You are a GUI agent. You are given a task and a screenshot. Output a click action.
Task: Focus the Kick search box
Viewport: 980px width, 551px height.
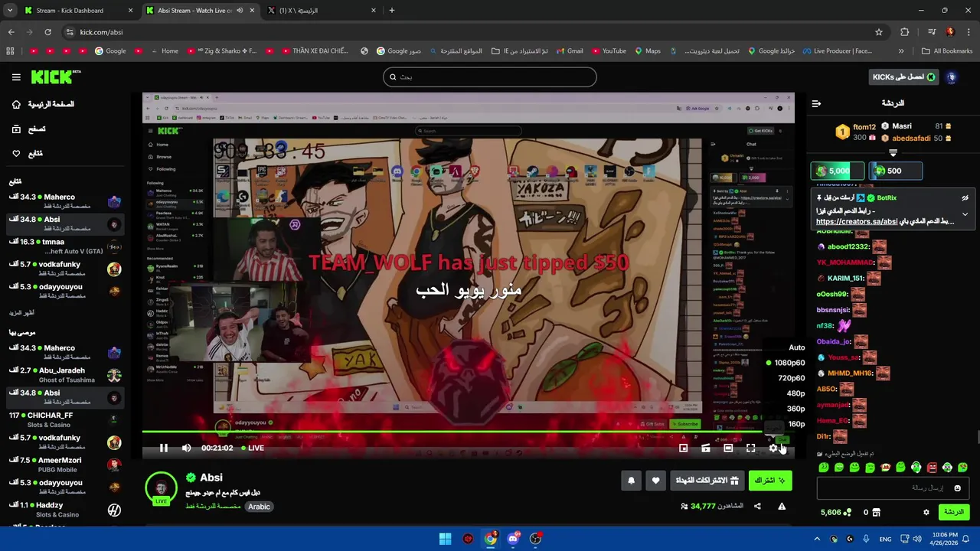[x=490, y=77]
